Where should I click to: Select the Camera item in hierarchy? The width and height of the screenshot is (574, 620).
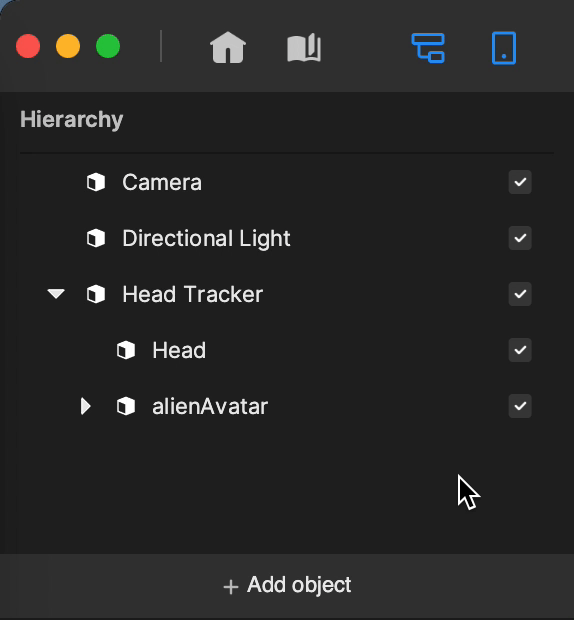tap(162, 183)
